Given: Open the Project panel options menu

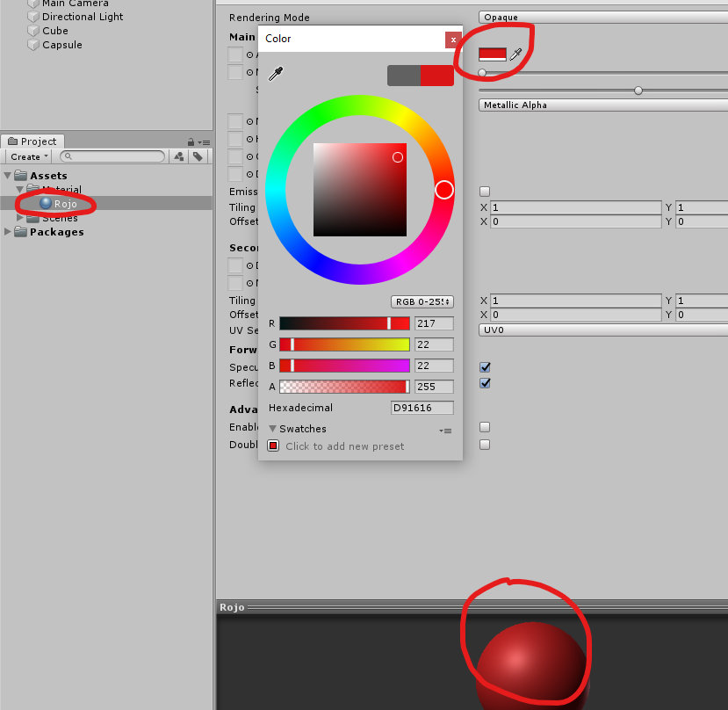Looking at the screenshot, I should click(x=205, y=142).
